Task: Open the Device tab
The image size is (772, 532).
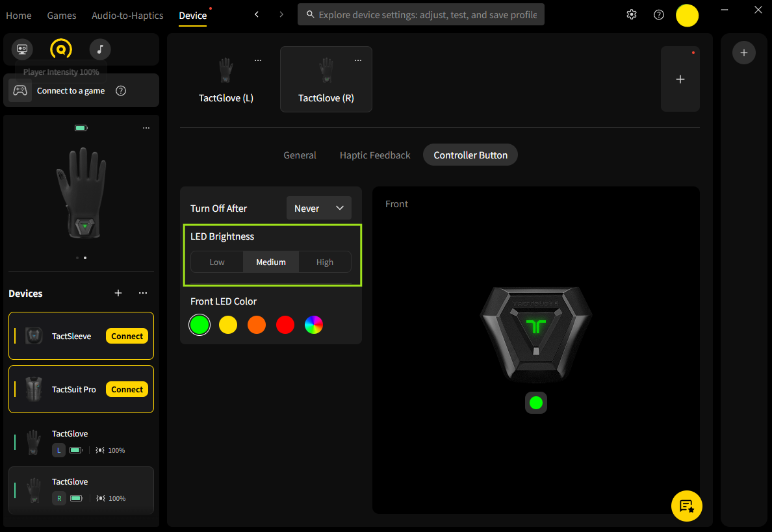Action: point(192,15)
